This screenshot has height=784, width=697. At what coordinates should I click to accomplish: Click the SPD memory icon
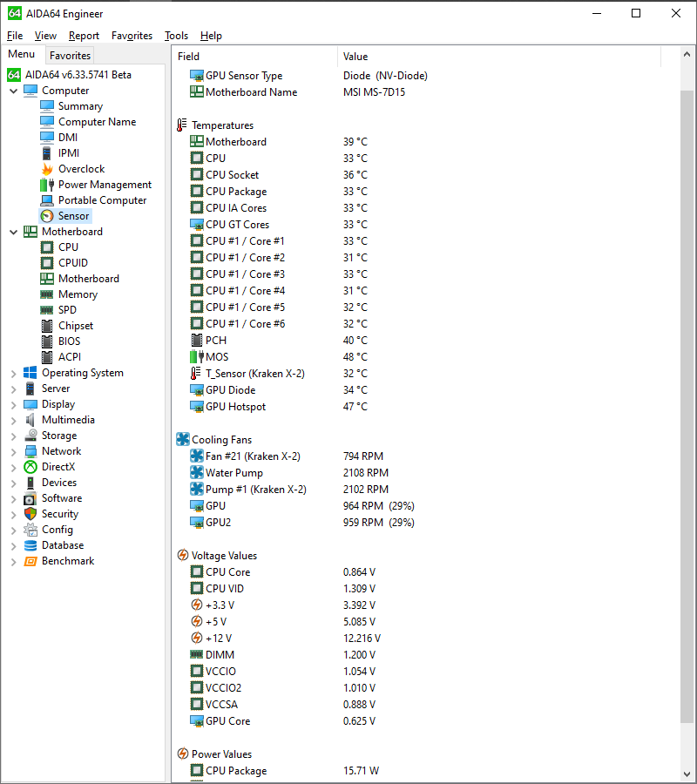[x=47, y=310]
